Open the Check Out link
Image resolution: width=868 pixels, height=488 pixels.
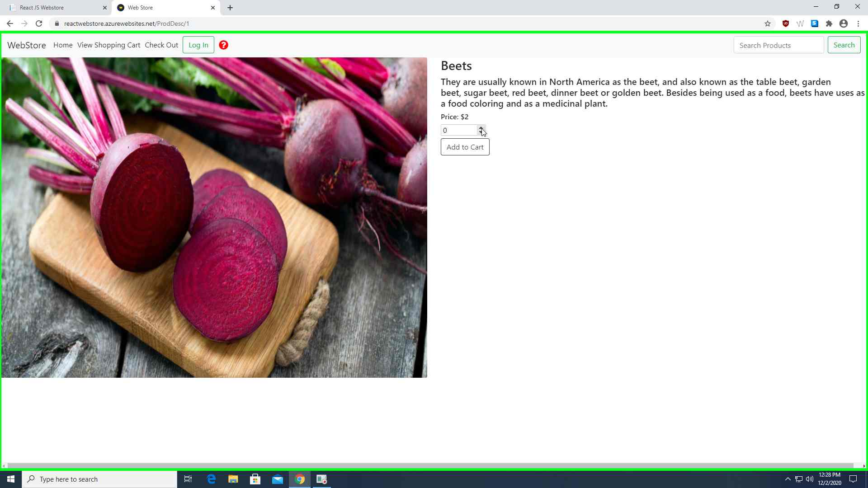161,45
